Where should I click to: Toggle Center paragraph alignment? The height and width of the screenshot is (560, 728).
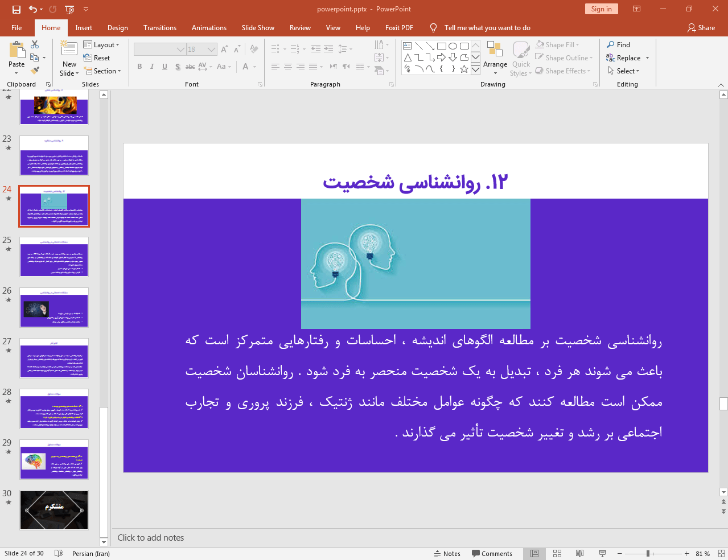[x=288, y=67]
